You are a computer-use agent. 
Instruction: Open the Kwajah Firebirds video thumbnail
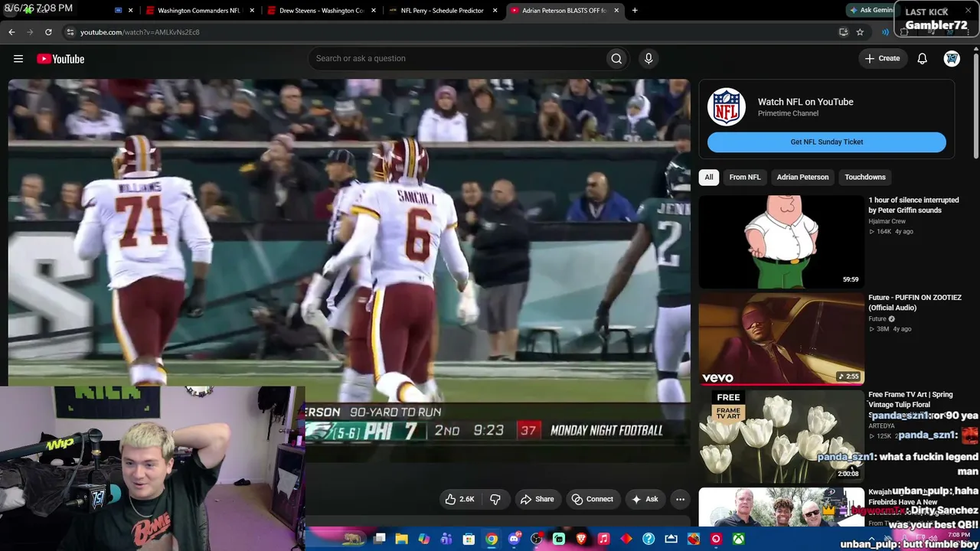[x=781, y=507]
